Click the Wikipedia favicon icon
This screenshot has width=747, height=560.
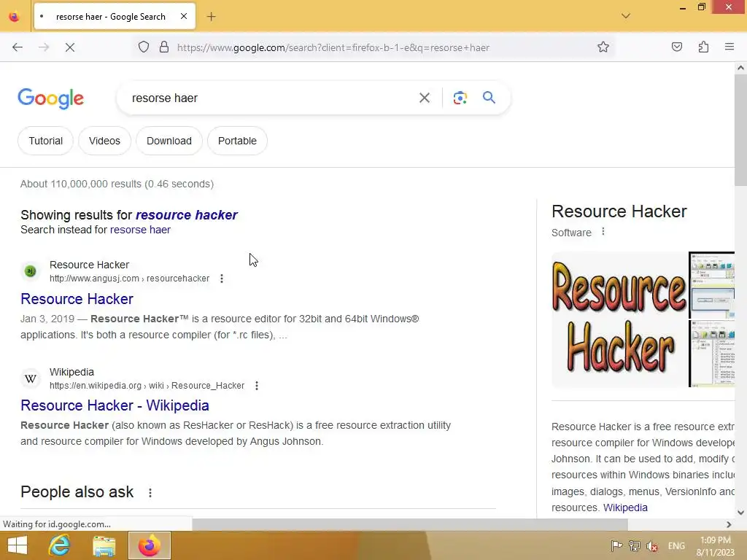pyautogui.click(x=31, y=378)
